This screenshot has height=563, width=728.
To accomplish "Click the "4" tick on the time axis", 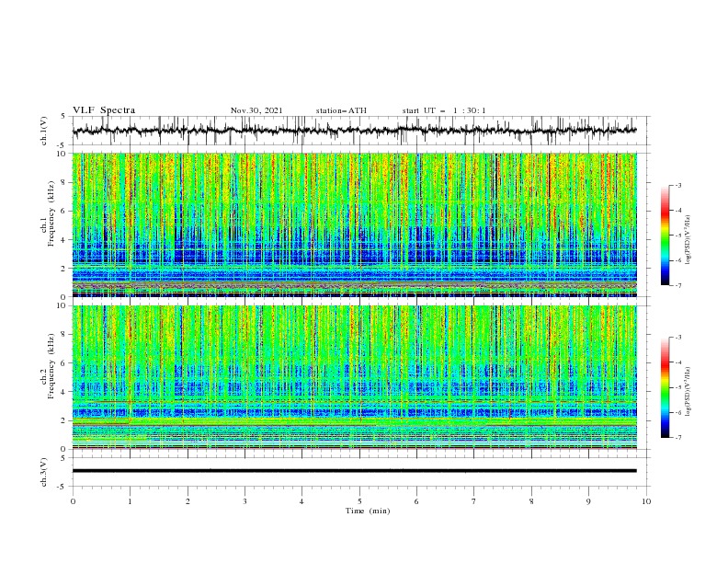I will [301, 501].
